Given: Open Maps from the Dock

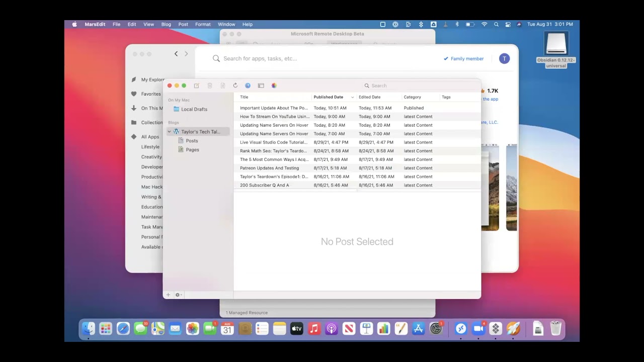Looking at the screenshot, I should (158, 329).
